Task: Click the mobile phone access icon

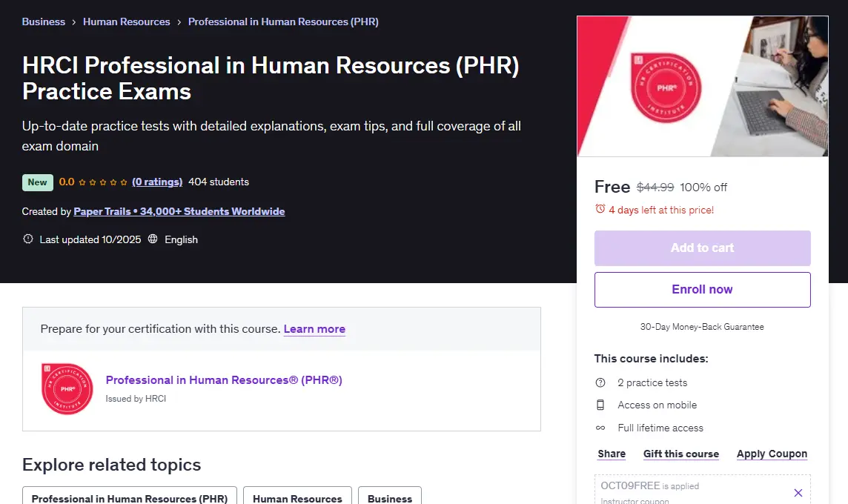Action: pyautogui.click(x=600, y=405)
